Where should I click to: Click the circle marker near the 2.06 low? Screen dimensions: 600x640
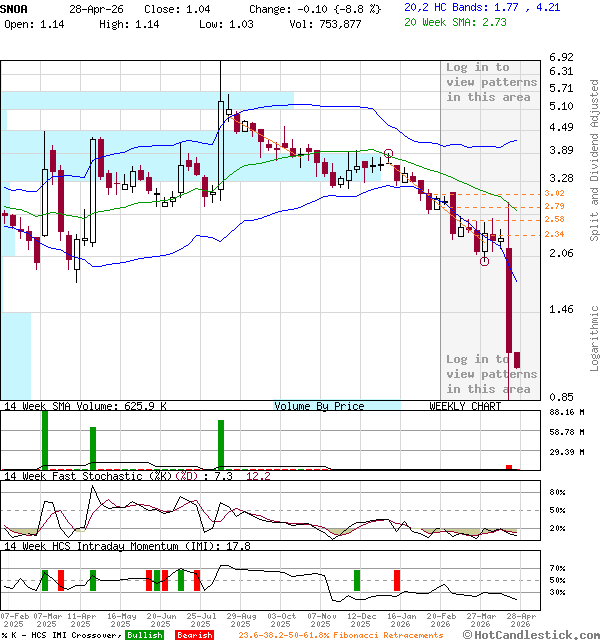coord(484,261)
